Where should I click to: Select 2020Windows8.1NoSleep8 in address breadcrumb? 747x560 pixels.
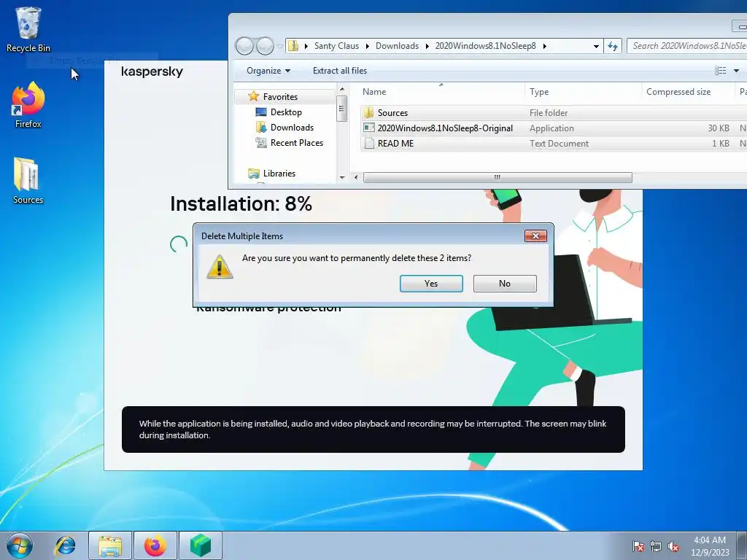[485, 46]
